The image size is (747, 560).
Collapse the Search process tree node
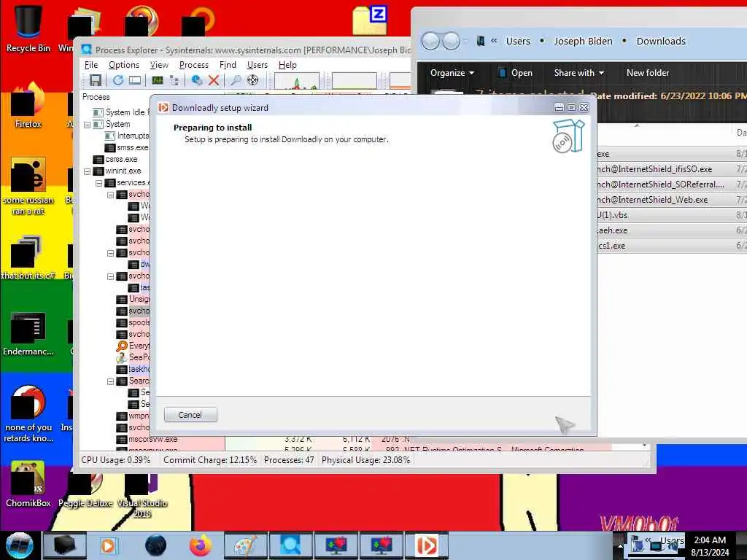(x=111, y=381)
